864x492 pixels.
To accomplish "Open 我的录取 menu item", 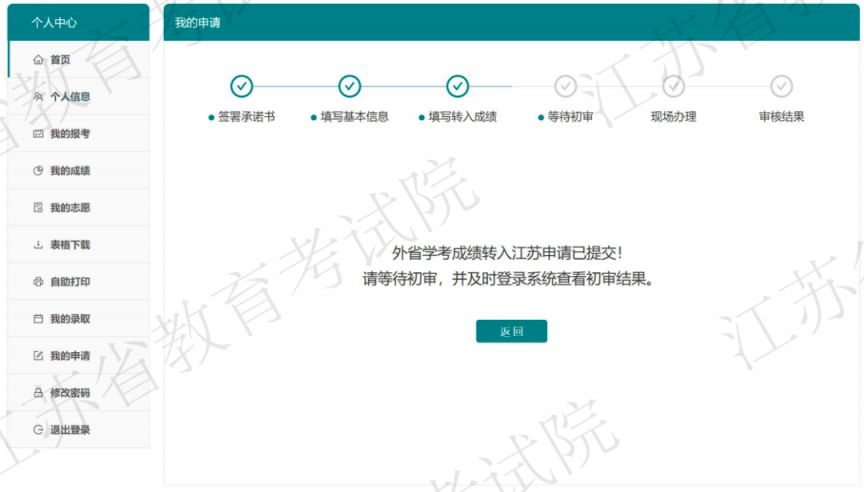I will (78, 318).
